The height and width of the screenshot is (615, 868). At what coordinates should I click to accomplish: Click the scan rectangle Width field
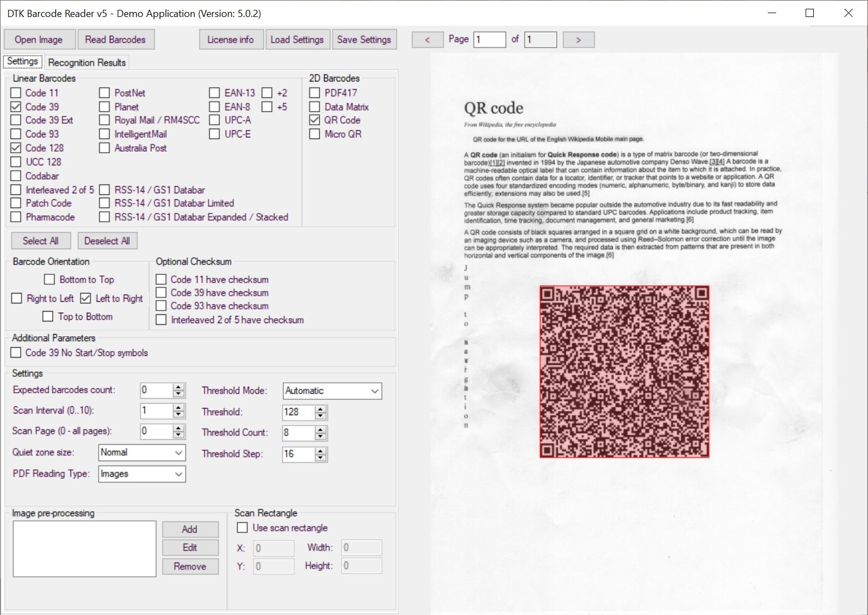[x=361, y=548]
